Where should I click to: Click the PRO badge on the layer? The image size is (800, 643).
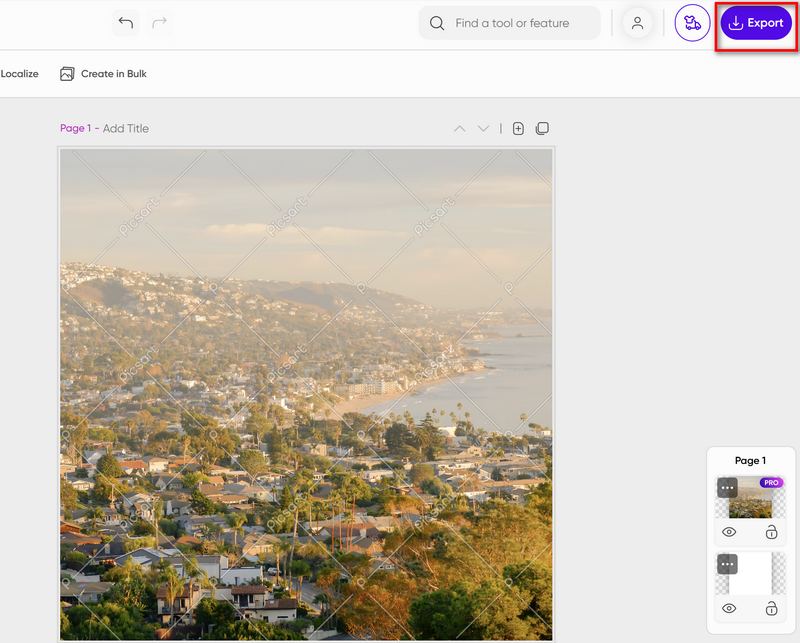(772, 484)
